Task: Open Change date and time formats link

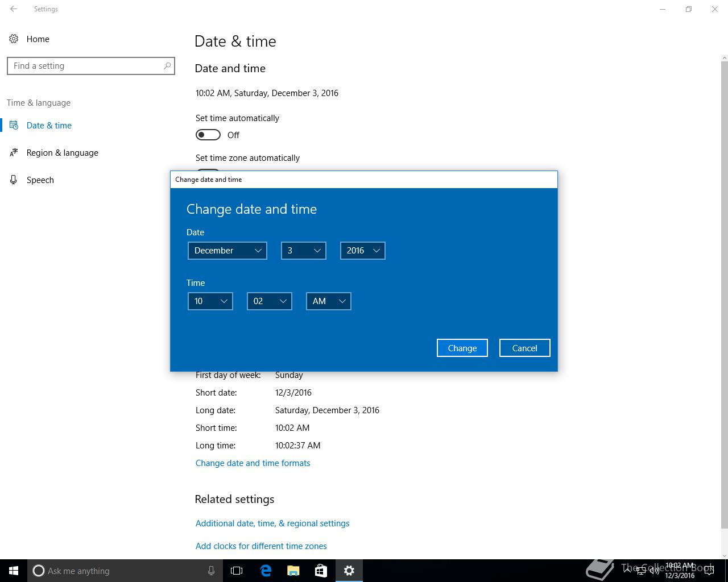Action: coord(253,463)
